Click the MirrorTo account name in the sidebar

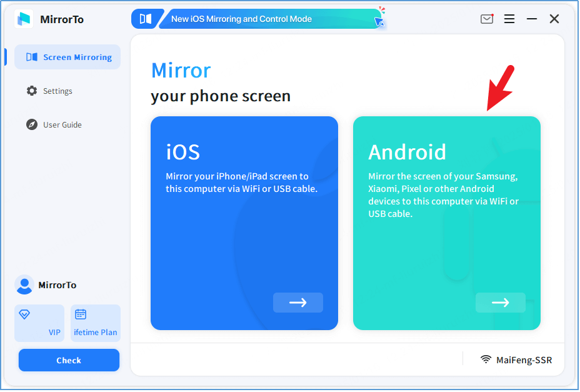(57, 285)
